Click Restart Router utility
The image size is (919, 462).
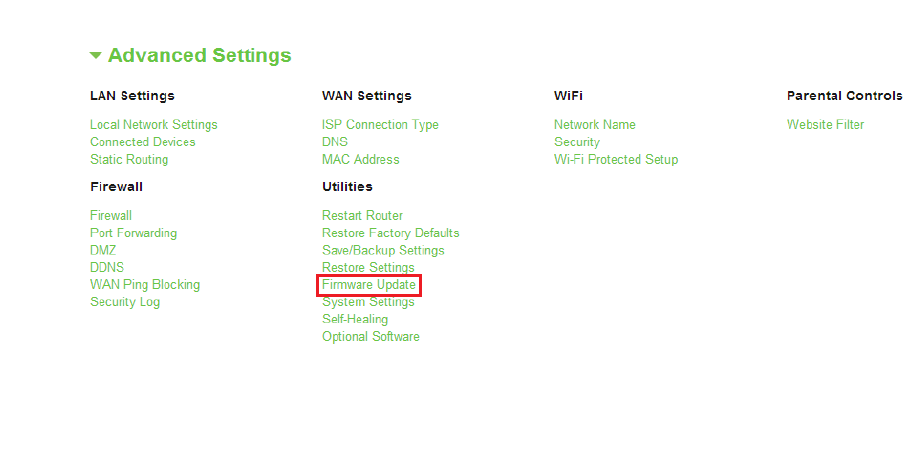362,216
